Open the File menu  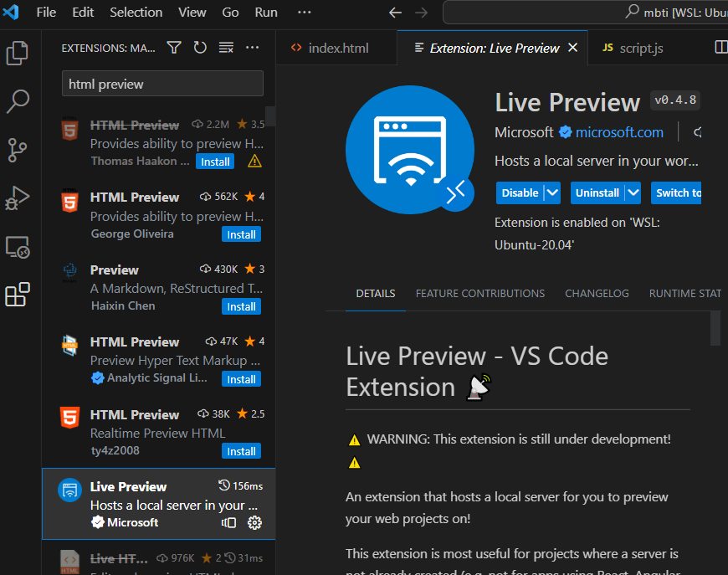click(x=46, y=12)
